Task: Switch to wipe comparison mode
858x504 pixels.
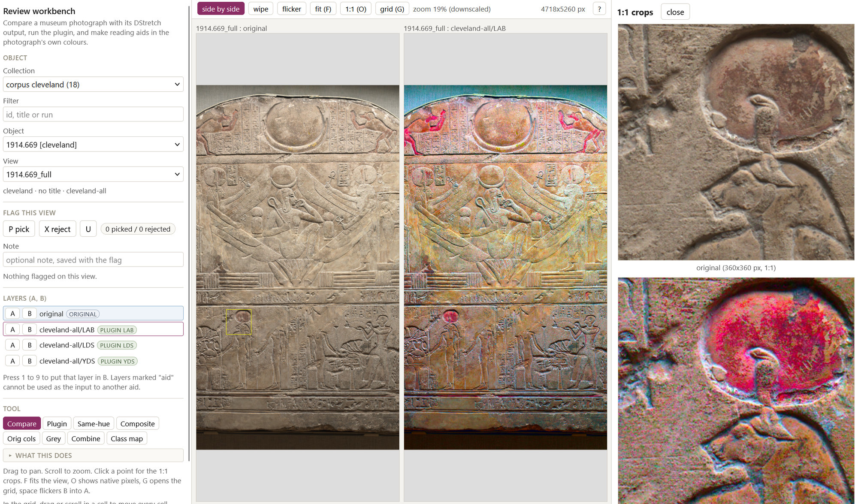Action: click(x=260, y=9)
